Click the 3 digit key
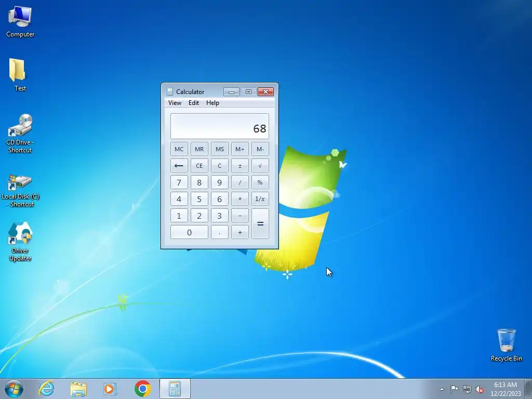 click(220, 216)
